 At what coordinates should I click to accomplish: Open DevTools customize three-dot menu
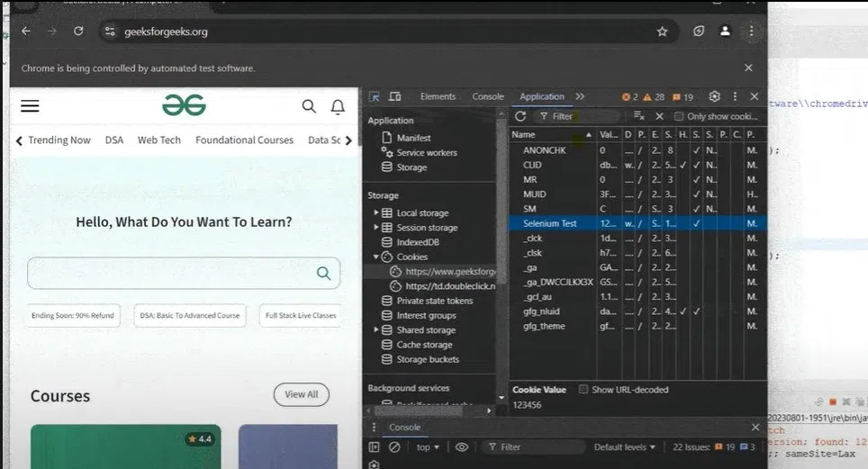click(x=735, y=96)
